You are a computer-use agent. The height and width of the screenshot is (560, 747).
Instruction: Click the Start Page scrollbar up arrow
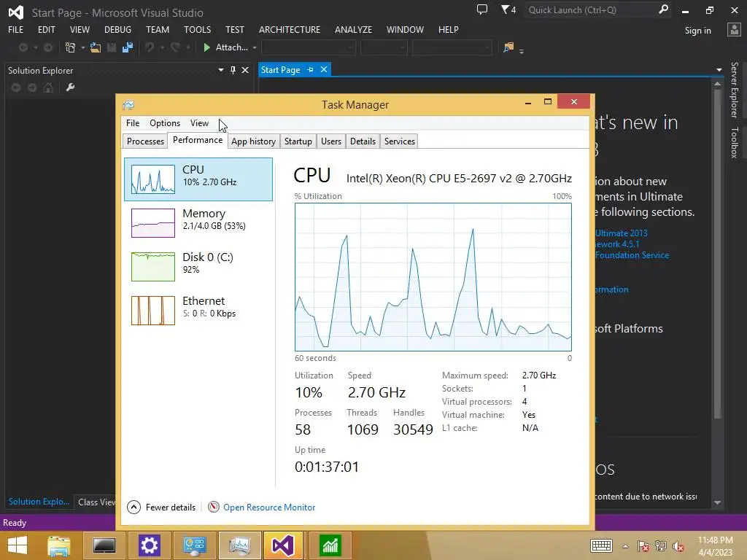click(718, 85)
